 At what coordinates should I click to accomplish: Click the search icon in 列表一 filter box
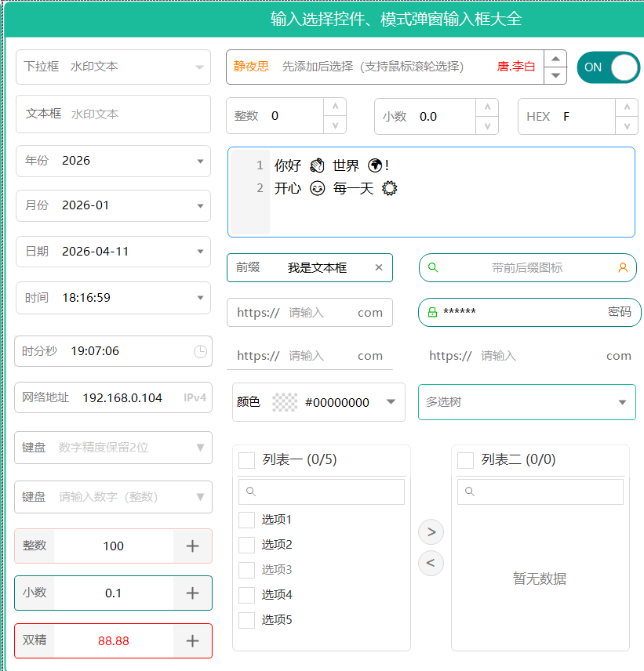[251, 491]
